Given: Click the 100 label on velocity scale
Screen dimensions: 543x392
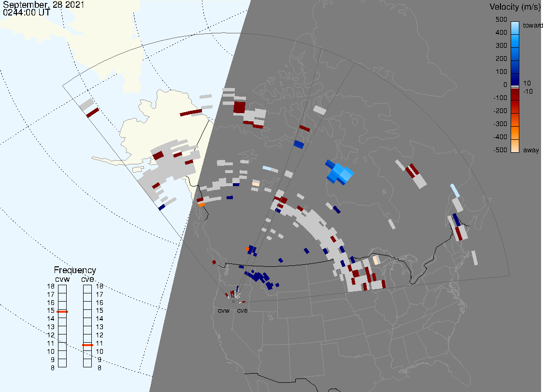Looking at the screenshot, I should (501, 72).
